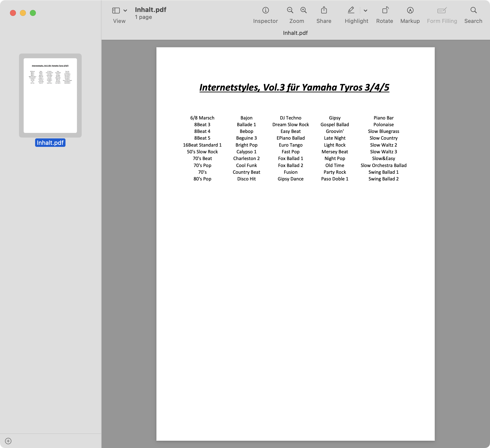Click the 'Gipsy Dance' entry
The image size is (490, 448).
(291, 179)
